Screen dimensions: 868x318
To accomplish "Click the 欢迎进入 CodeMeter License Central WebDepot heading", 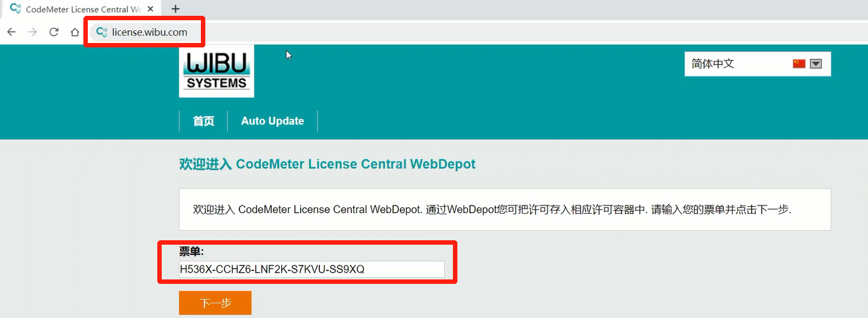I will 327,164.
